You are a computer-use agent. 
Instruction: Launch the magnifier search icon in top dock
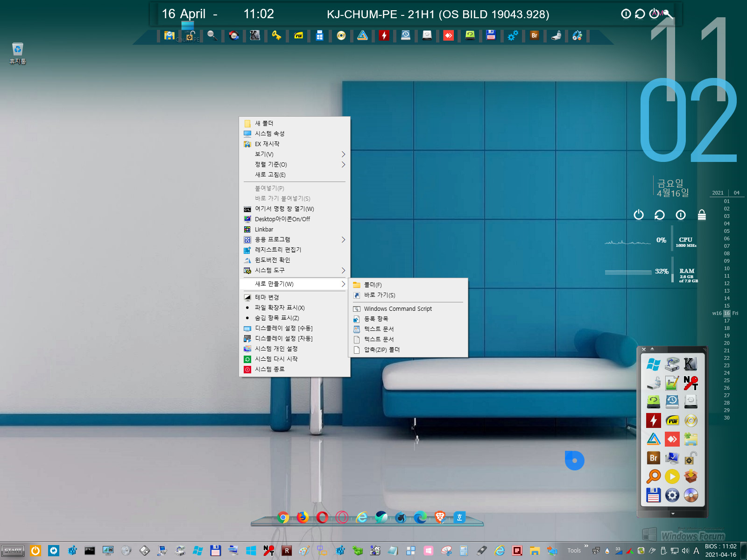[212, 35]
